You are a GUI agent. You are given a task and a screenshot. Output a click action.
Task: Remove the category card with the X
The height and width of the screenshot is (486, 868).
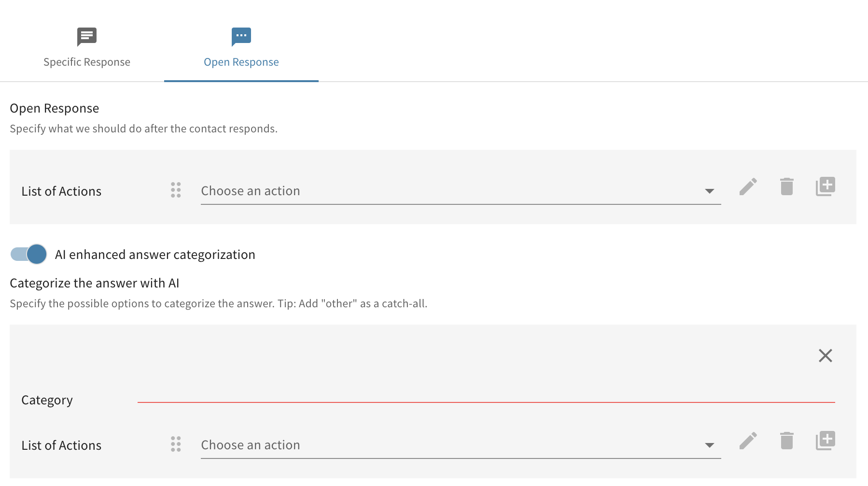point(825,356)
